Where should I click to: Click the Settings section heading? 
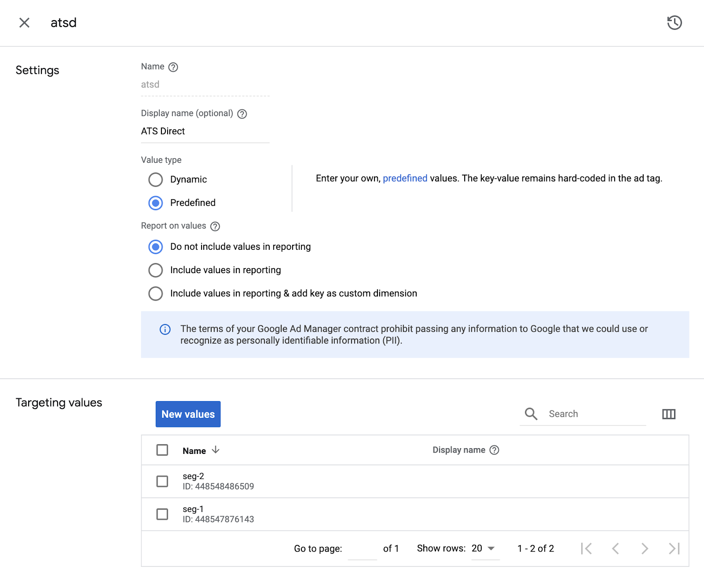[37, 70]
